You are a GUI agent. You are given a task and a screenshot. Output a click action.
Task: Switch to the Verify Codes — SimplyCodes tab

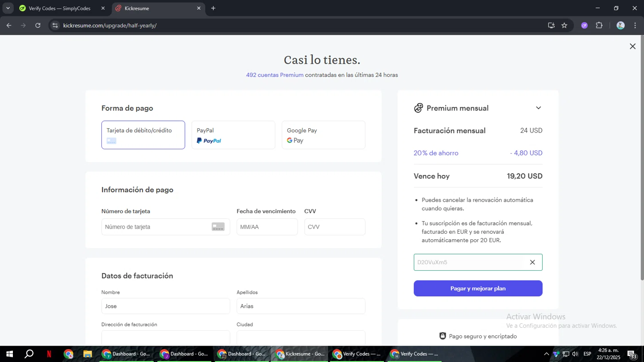point(60,8)
